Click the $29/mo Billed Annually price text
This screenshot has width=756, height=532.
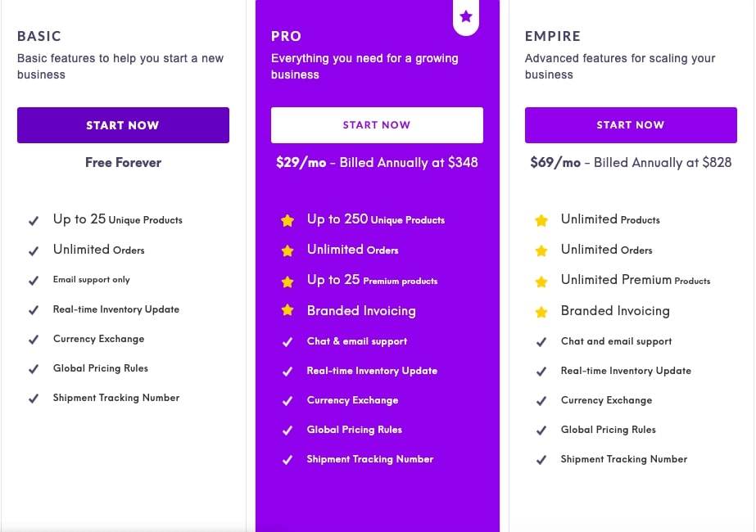click(377, 163)
